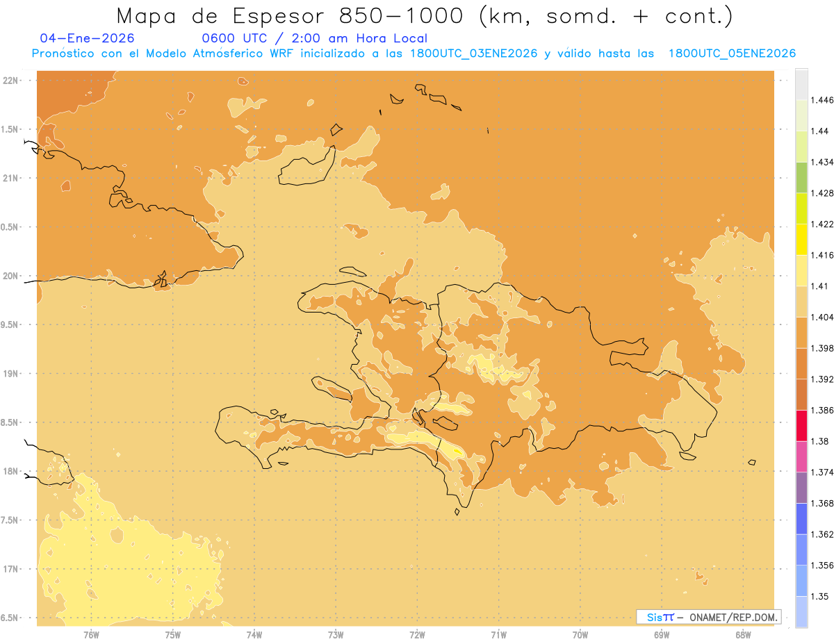The width and height of the screenshot is (834, 644).
Task: Click the colorbar value '1.404'
Action: click(x=821, y=317)
